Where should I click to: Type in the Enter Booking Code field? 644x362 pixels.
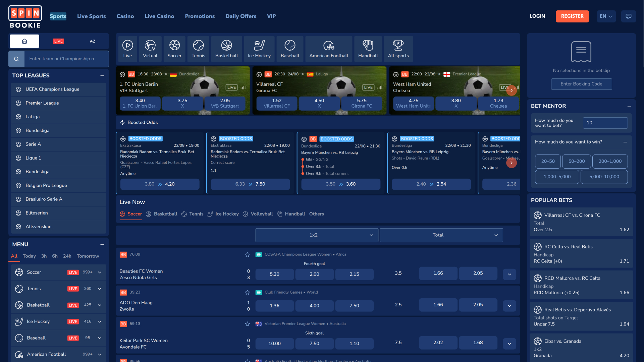click(x=581, y=84)
